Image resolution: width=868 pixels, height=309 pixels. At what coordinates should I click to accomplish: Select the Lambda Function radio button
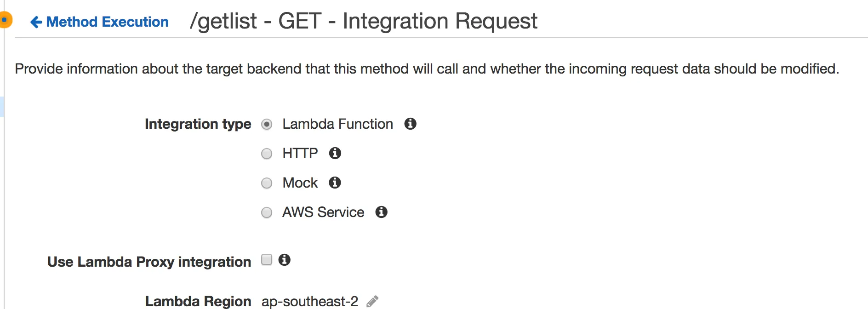pyautogui.click(x=267, y=124)
